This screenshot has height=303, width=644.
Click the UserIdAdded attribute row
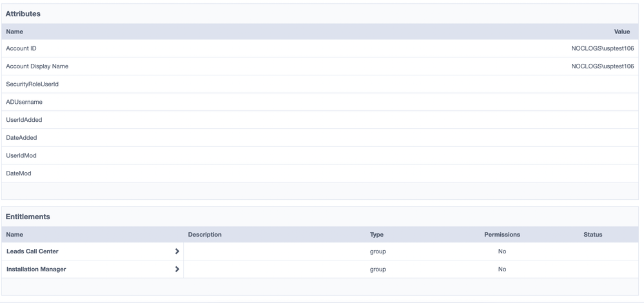pyautogui.click(x=24, y=120)
